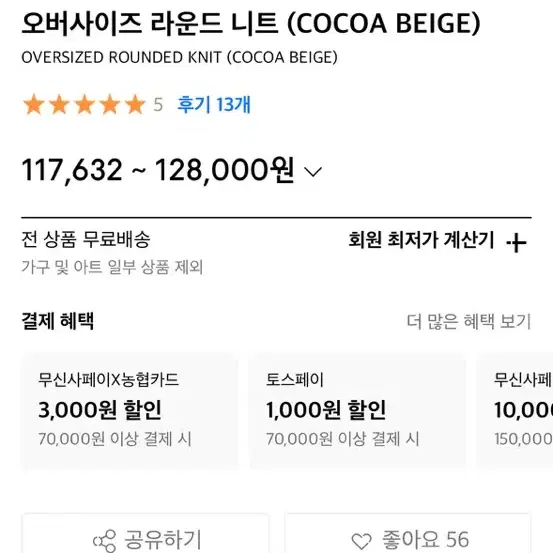Image resolution: width=553 pixels, height=553 pixels.
Task: Open the 후기 13개 reviews link
Action: click(214, 104)
